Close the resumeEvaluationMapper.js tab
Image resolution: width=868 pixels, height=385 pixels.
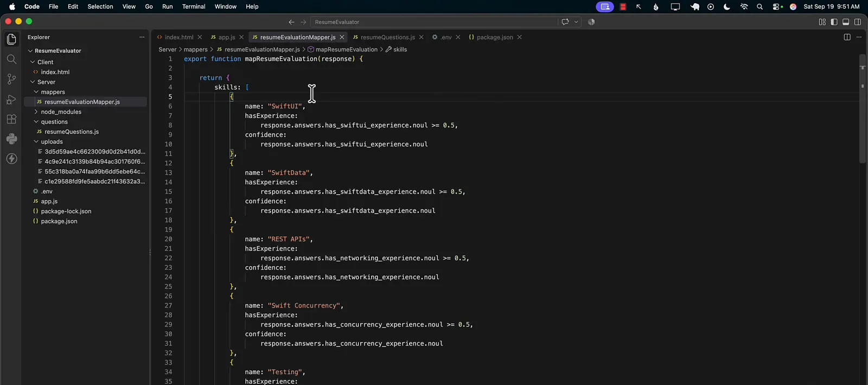(x=342, y=37)
